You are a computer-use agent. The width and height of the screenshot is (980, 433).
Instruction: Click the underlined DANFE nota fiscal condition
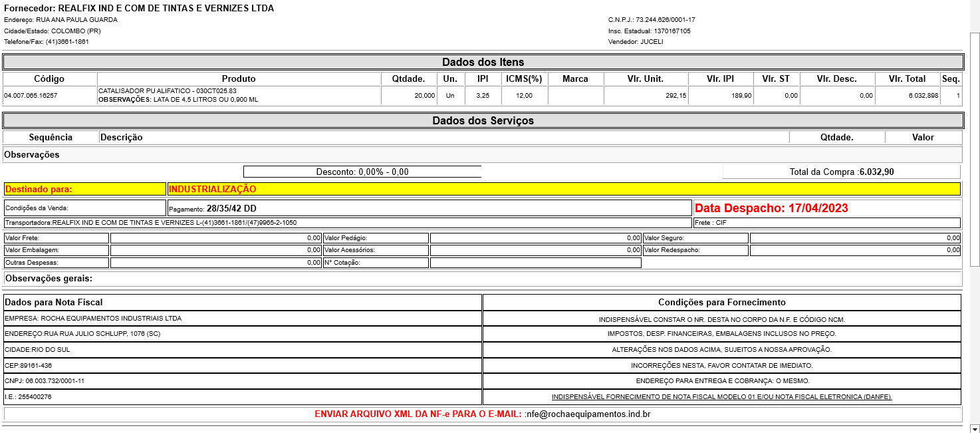(x=721, y=397)
